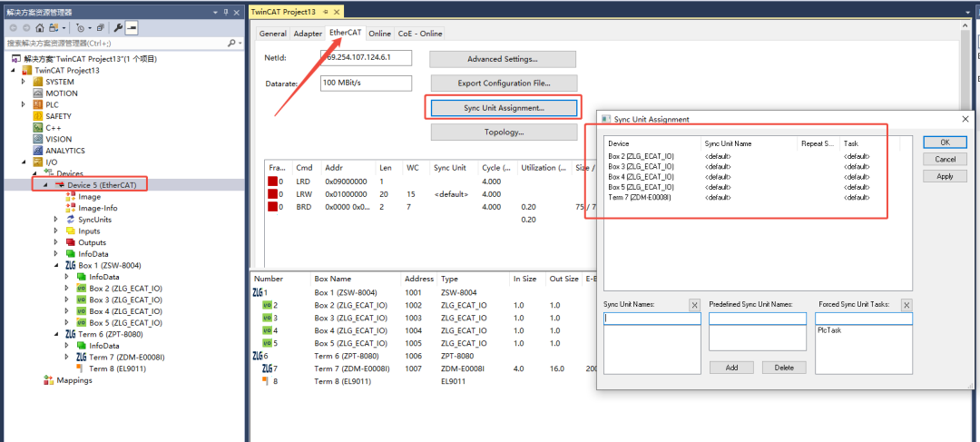This screenshot has height=442, width=980.
Task: Click Export Configuration File... button
Action: point(504,83)
